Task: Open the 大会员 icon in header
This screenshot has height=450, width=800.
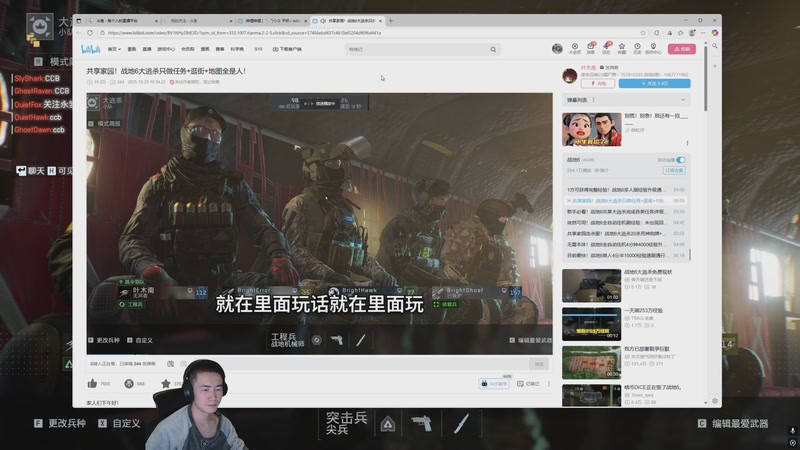Action: pos(574,48)
